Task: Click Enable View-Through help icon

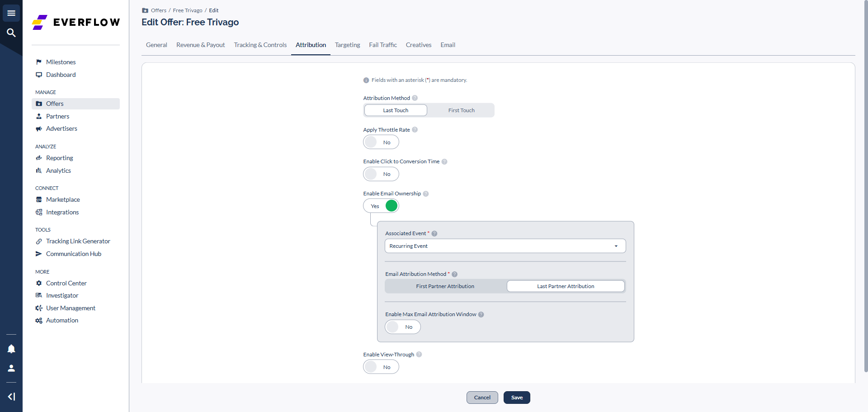Action: [419, 355]
